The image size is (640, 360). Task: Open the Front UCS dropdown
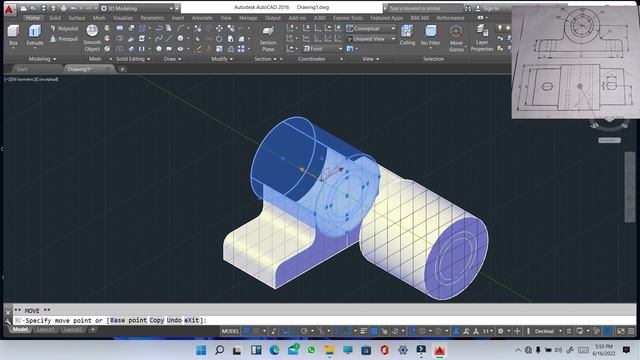(x=322, y=49)
